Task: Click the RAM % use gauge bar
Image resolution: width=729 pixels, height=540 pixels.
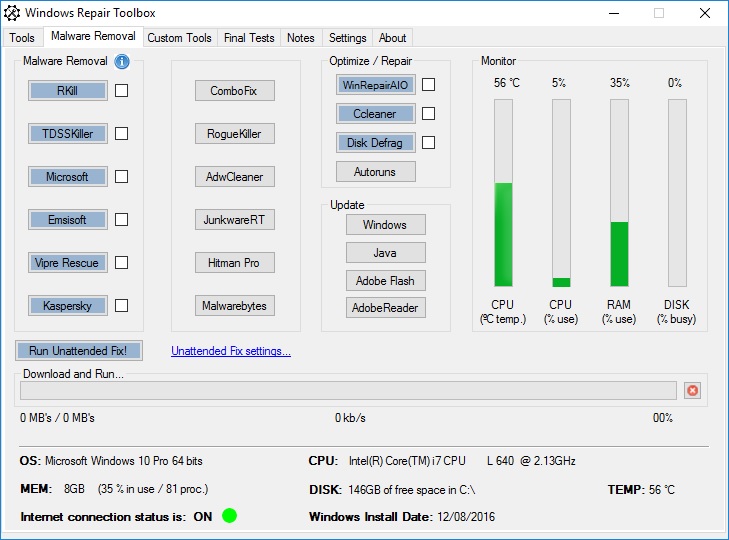Action: [x=619, y=193]
